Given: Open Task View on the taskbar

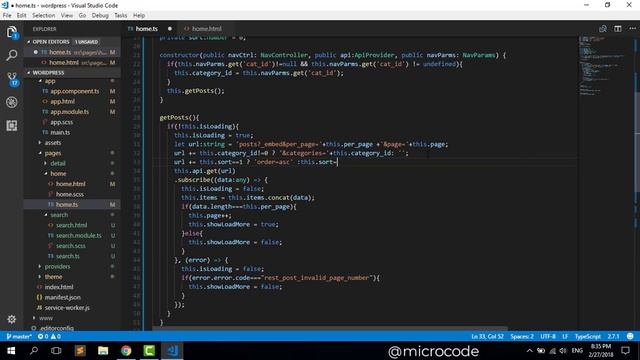Looking at the screenshot, I should pyautogui.click(x=56, y=351).
